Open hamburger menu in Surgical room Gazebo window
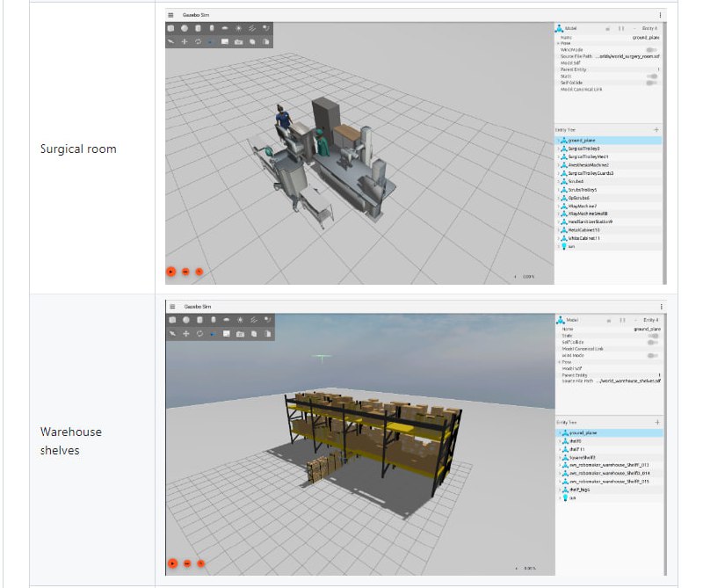703x588 pixels. tap(171, 15)
